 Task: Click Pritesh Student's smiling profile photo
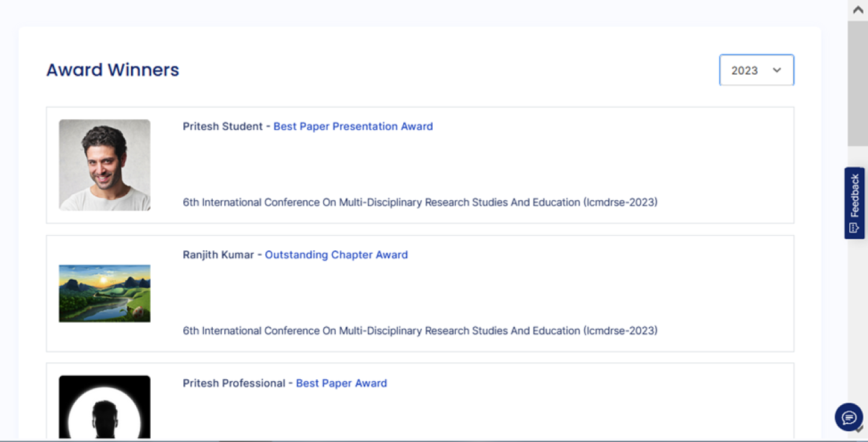click(x=104, y=165)
